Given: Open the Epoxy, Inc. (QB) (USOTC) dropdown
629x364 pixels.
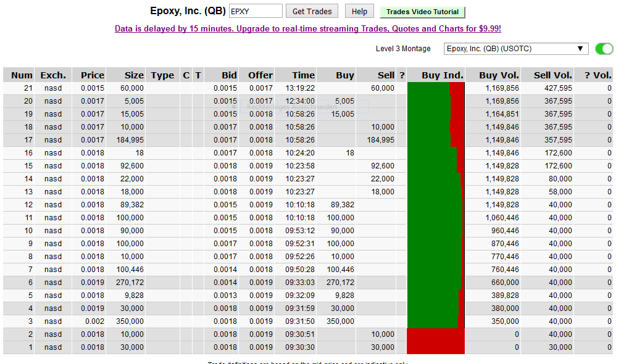Looking at the screenshot, I should click(x=516, y=49).
